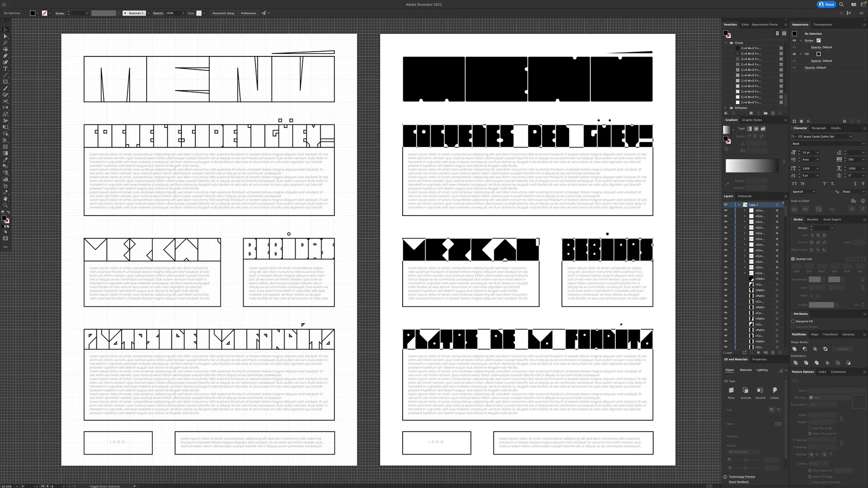Click the Document Setup button
Image resolution: width=868 pixels, height=488 pixels.
point(223,13)
